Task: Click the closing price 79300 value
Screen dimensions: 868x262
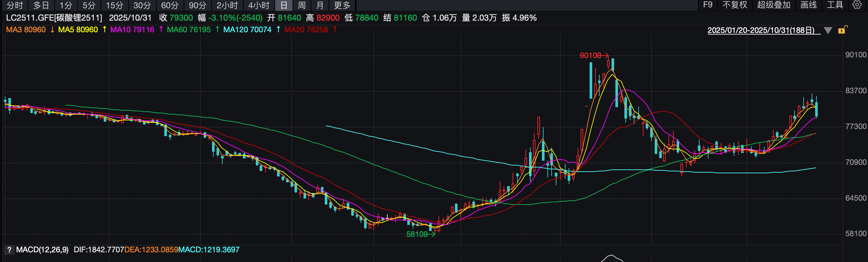Action: 181,18
